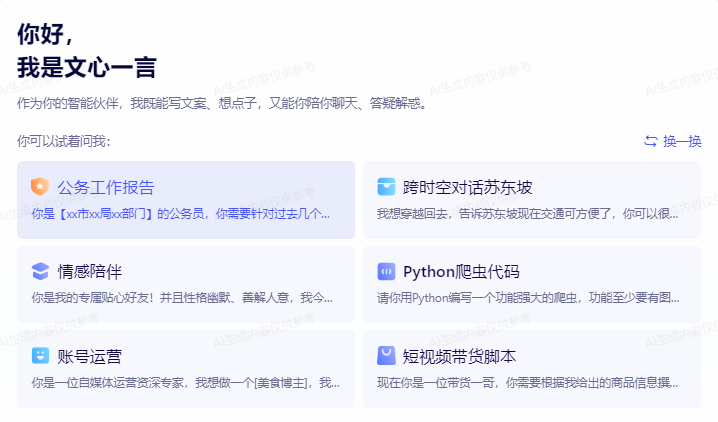Screen dimensions: 718x422
Task: Open the 账号运营 prompt title
Action: pos(90,356)
